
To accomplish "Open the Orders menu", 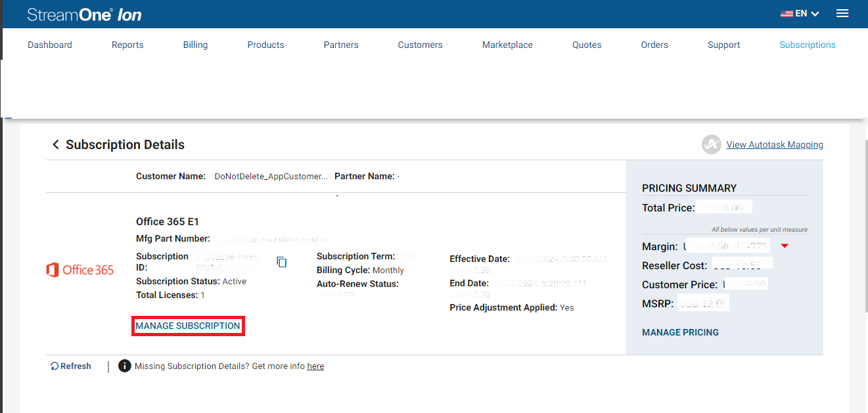I will click(x=654, y=45).
